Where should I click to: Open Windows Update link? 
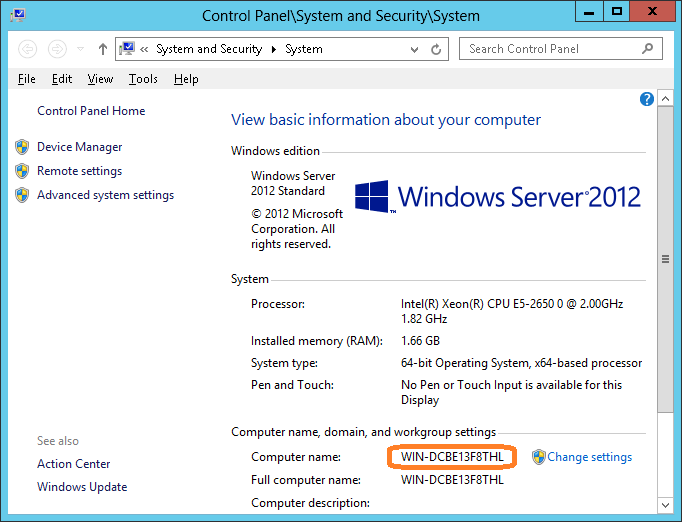(x=82, y=487)
